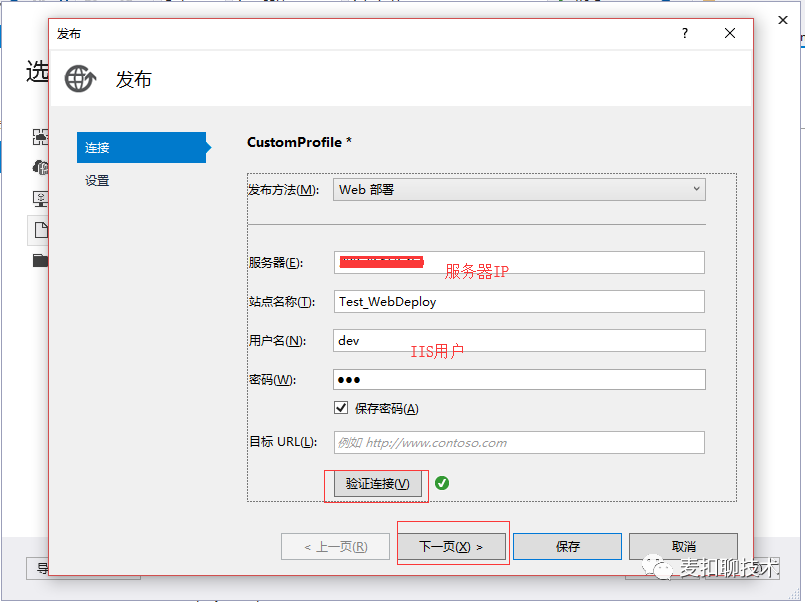
Task: Click the dialog title bar text 发布
Action: click(69, 34)
